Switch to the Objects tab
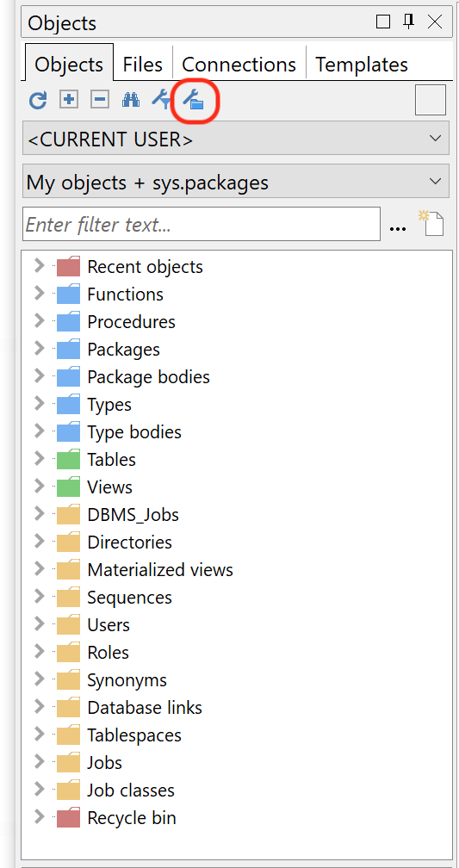The image size is (459, 868). (x=69, y=65)
